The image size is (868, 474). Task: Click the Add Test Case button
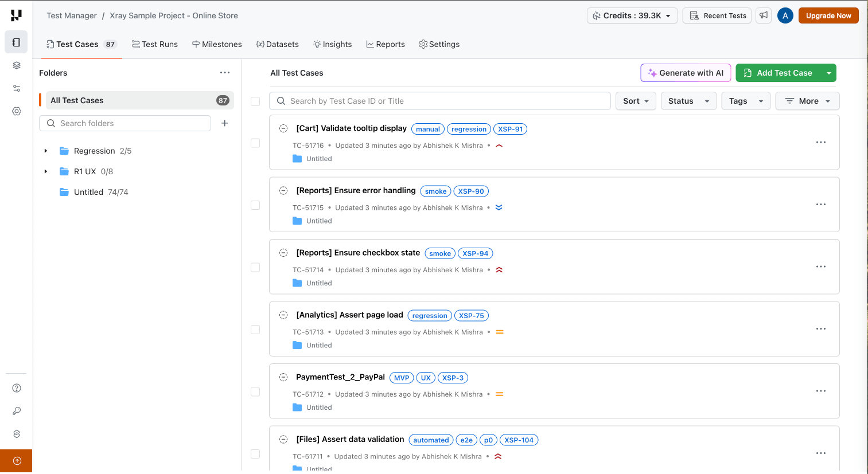(779, 73)
